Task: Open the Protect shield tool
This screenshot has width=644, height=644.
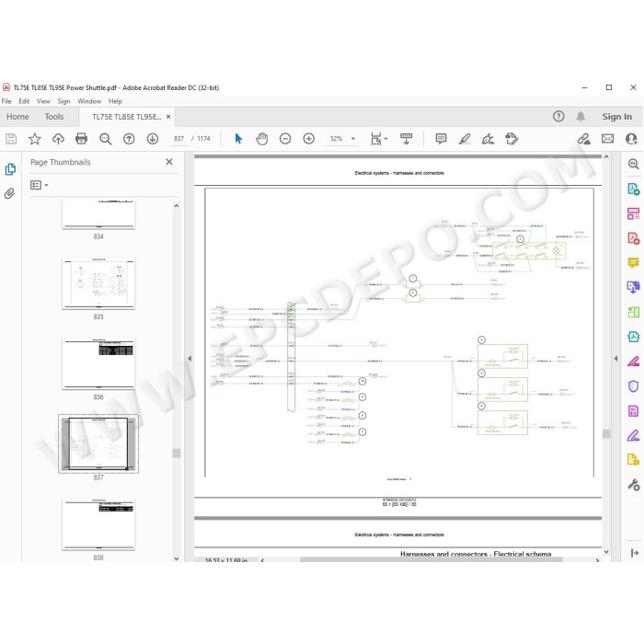Action: (633, 386)
